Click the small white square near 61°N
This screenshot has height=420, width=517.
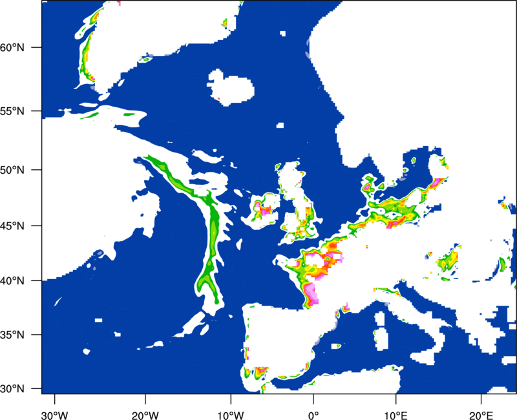click(x=282, y=34)
